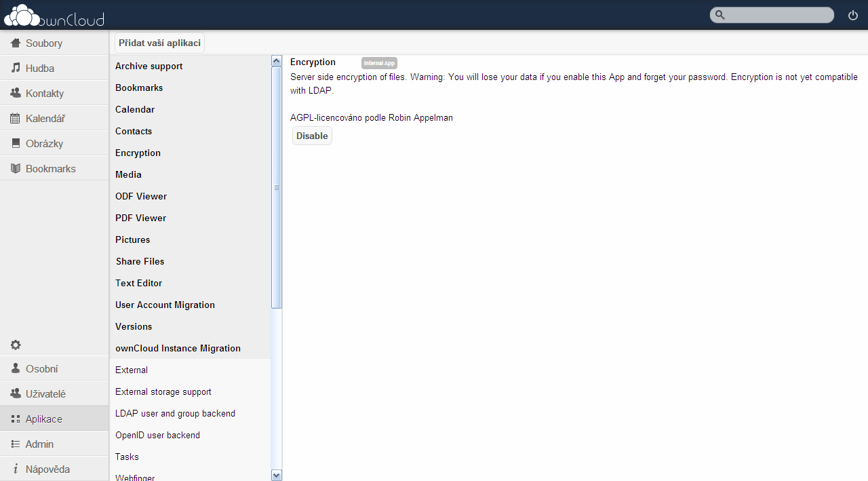Click the ownCloud logo
The height and width of the screenshot is (481, 868).
click(54, 15)
